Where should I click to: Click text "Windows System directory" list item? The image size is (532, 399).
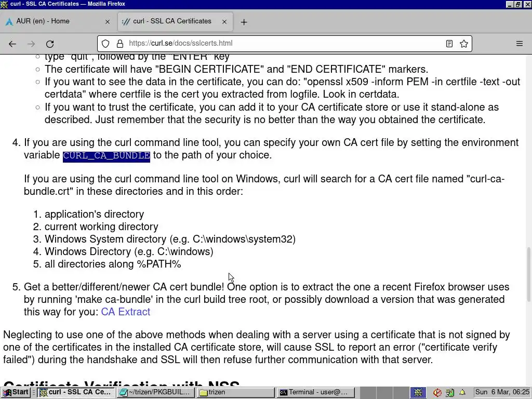point(170,239)
